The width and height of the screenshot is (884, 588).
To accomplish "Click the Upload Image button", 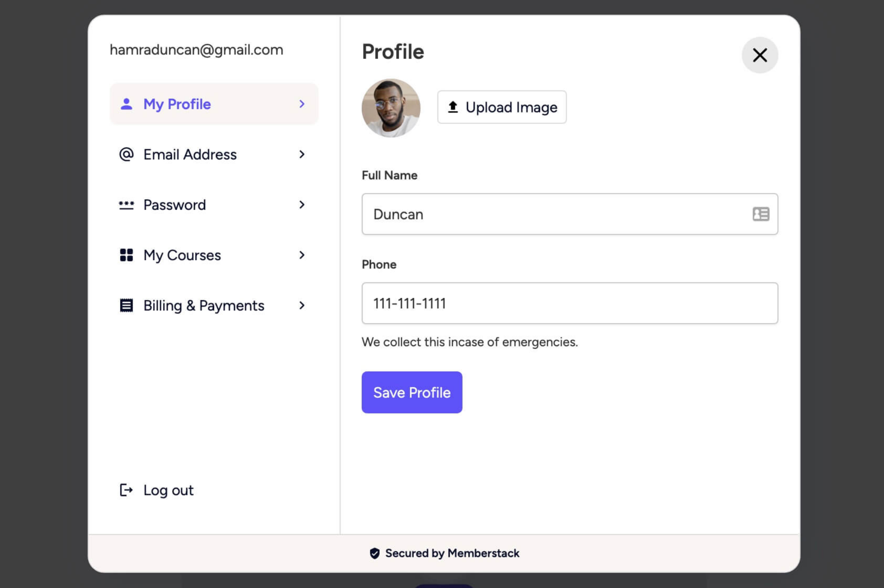I will tap(502, 107).
